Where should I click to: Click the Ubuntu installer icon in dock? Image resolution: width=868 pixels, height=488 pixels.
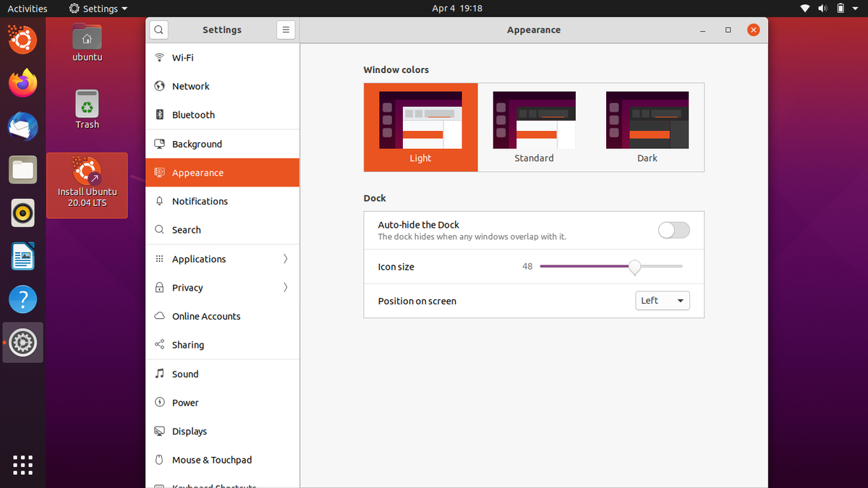coord(22,39)
